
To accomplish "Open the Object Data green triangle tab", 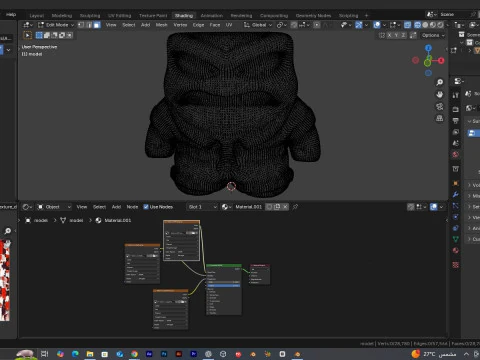I will (456, 239).
